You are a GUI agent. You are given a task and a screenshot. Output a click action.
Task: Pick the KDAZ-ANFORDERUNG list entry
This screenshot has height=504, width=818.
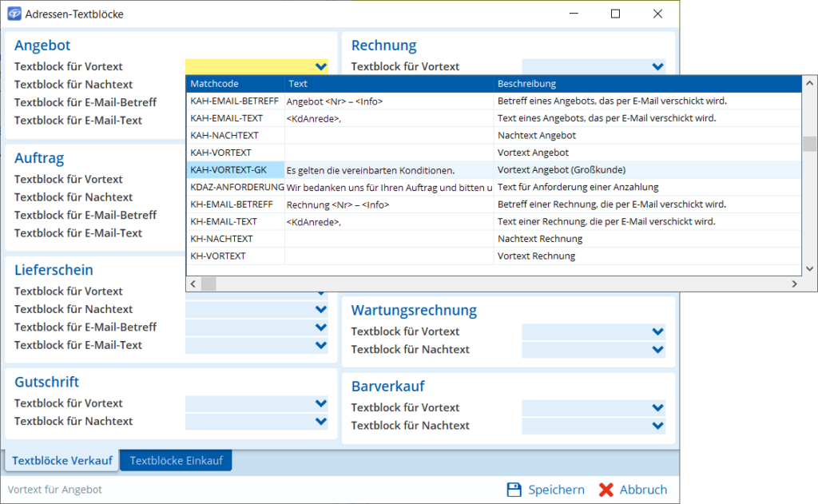click(x=236, y=187)
